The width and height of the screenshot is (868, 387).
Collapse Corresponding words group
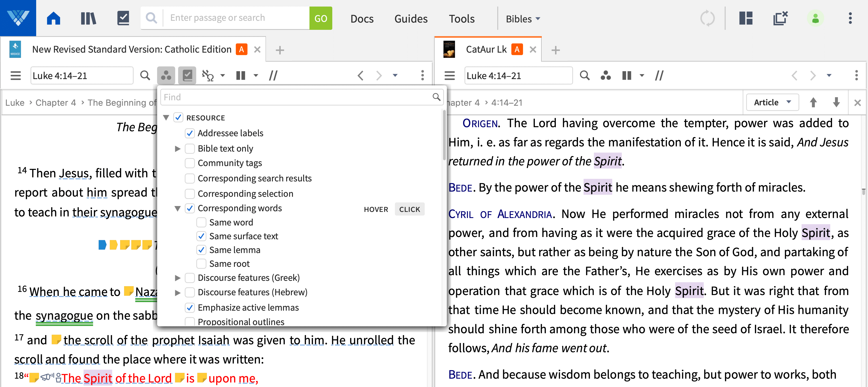coord(178,209)
